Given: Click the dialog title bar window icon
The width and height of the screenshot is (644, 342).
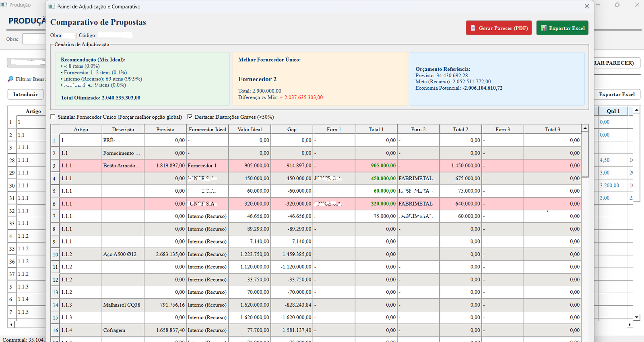Looking at the screenshot, I should [x=52, y=6].
